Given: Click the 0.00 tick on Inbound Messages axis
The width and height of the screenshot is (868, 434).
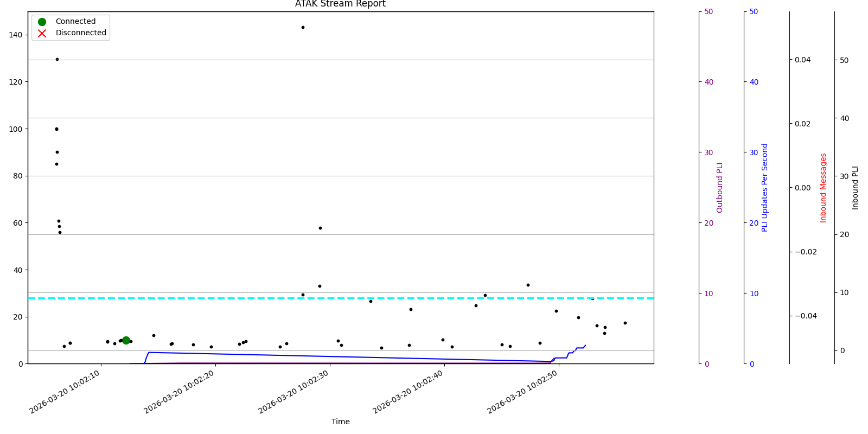Looking at the screenshot, I should (802, 188).
